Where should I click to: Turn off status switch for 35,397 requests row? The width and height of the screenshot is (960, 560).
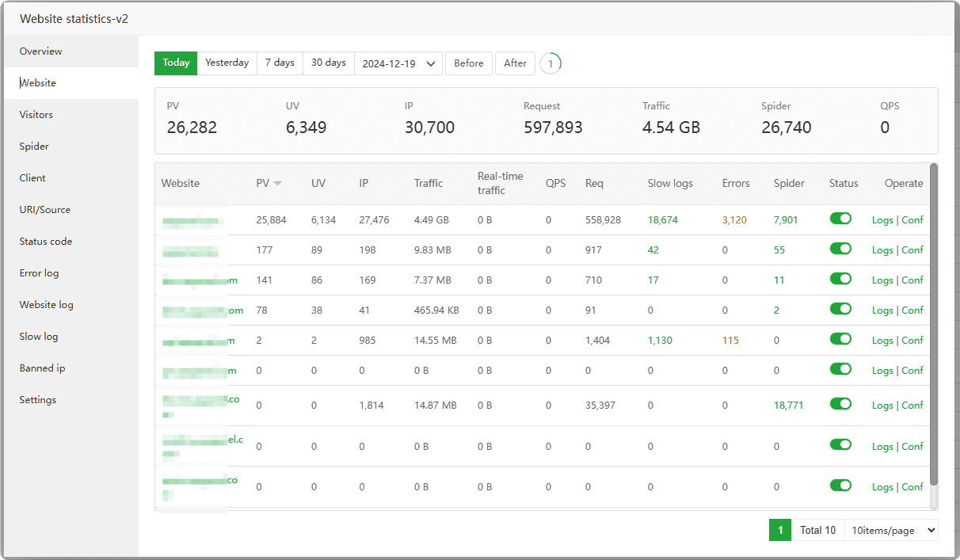tap(840, 405)
